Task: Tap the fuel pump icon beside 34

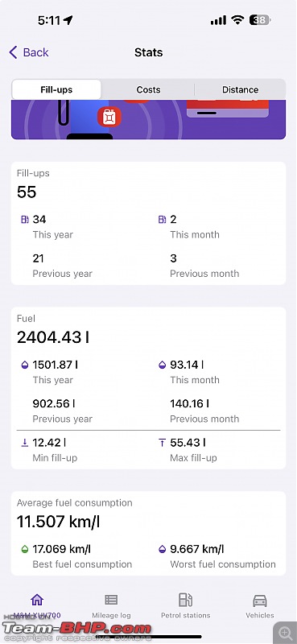Action: coord(25,220)
